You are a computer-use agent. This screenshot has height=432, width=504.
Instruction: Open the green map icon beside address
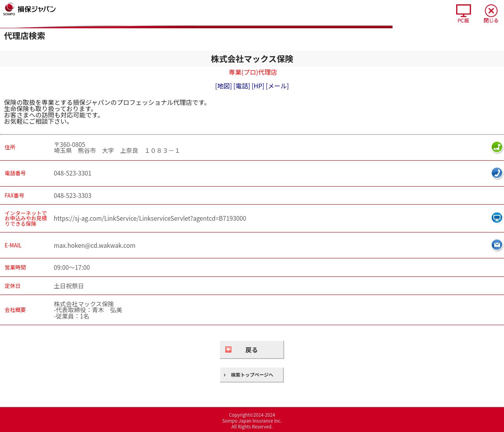click(x=497, y=147)
